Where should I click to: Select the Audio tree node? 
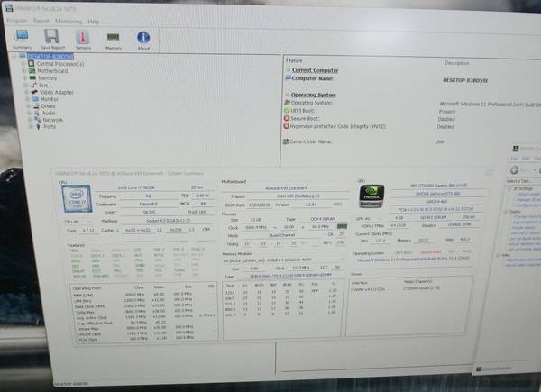50,113
